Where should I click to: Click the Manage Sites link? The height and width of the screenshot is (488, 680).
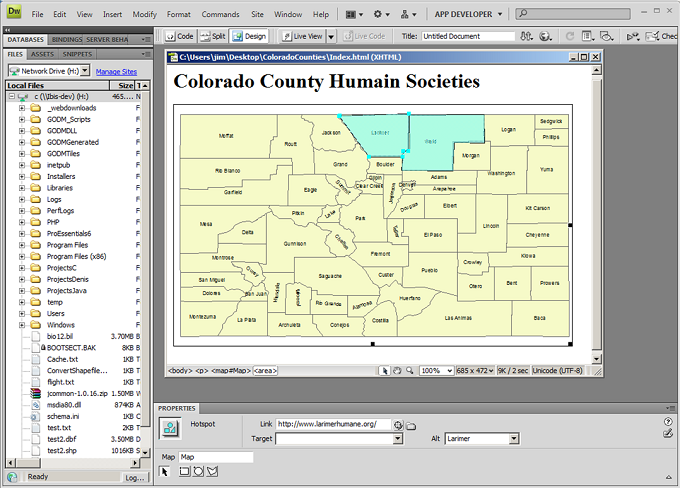(x=116, y=72)
